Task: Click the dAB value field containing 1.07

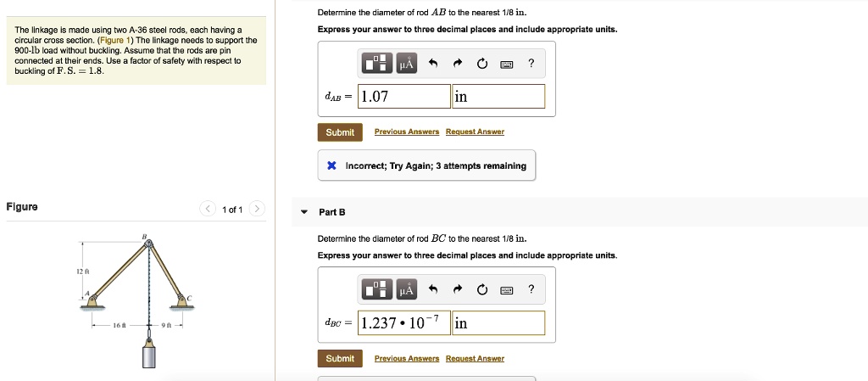Action: click(404, 97)
